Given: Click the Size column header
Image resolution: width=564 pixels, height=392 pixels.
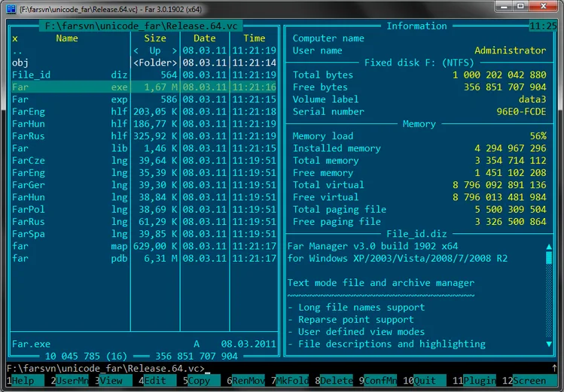Looking at the screenshot, I should (155, 38).
